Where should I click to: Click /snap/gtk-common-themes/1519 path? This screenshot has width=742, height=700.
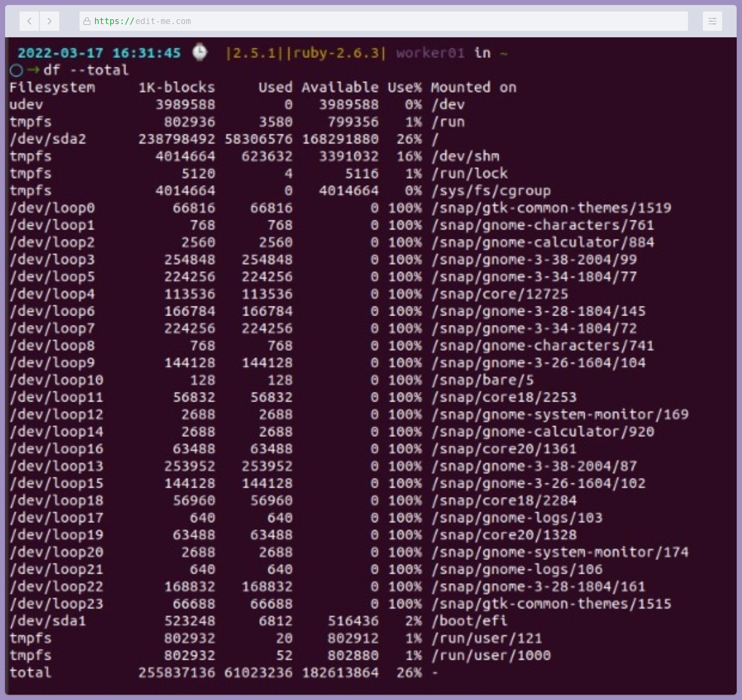tap(551, 208)
